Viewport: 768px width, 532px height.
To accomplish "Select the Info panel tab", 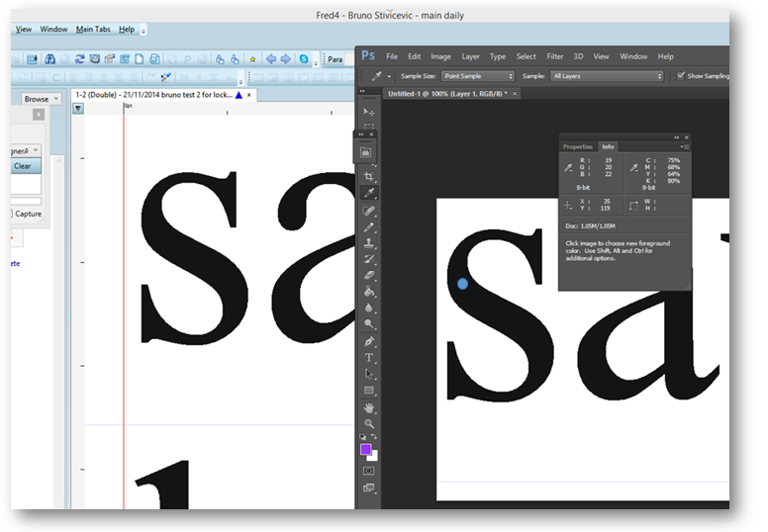I will coord(608,146).
